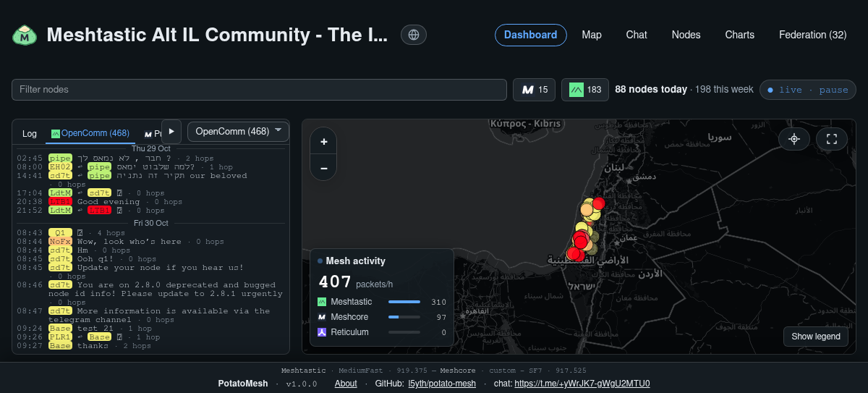Click the Reticulum icon in Mesh activity

pyautogui.click(x=322, y=332)
